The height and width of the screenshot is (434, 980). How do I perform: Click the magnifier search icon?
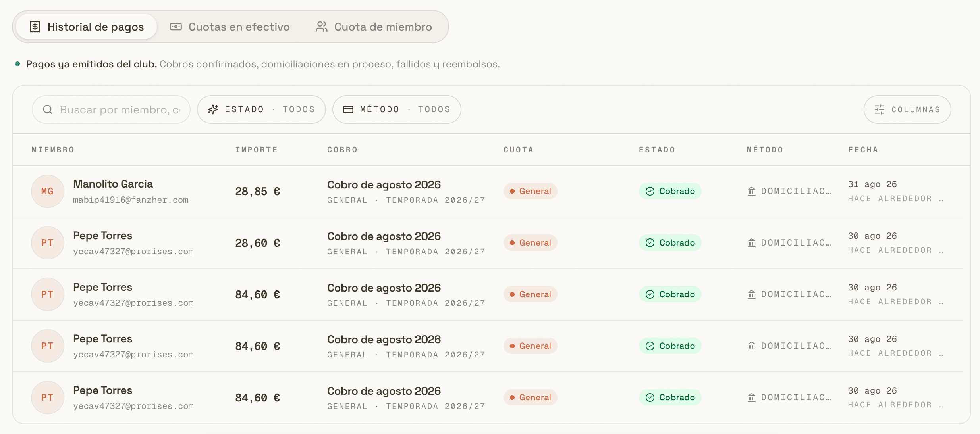[48, 109]
